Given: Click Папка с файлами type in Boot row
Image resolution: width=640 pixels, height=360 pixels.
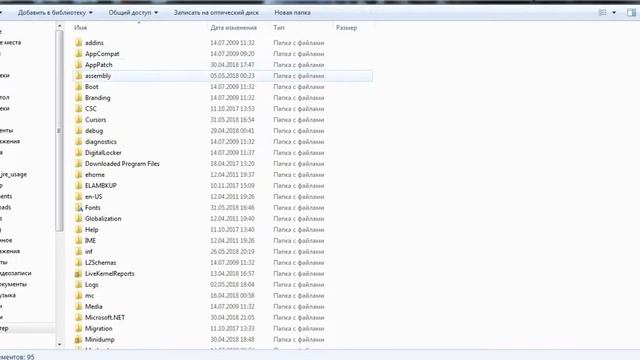Looking at the screenshot, I should [x=299, y=87].
